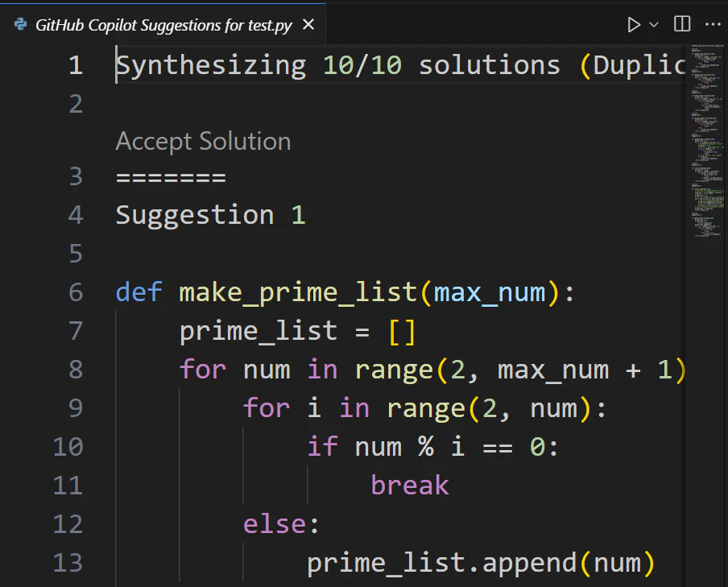Screen dimensions: 728x587
Task: Click the Accept Solution link
Action: (204, 141)
